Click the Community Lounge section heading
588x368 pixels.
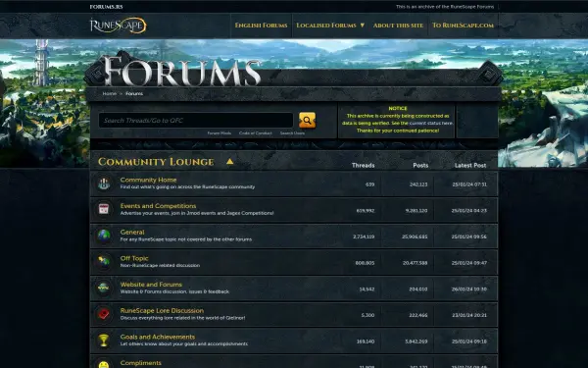pos(156,162)
